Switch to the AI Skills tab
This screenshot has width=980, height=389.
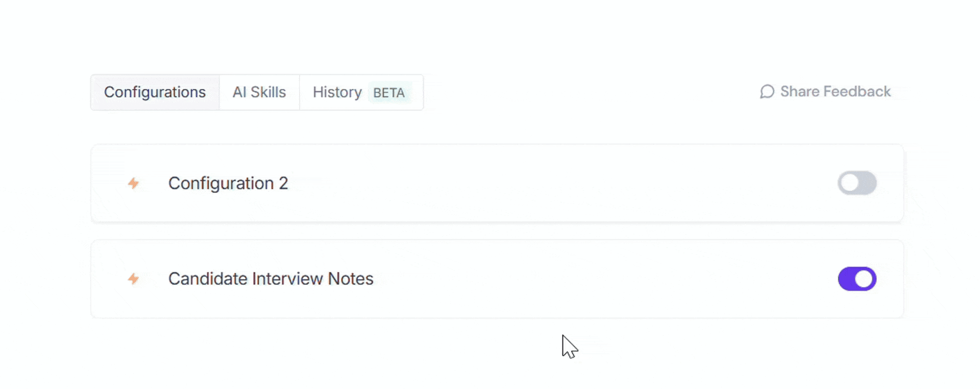coord(259,92)
